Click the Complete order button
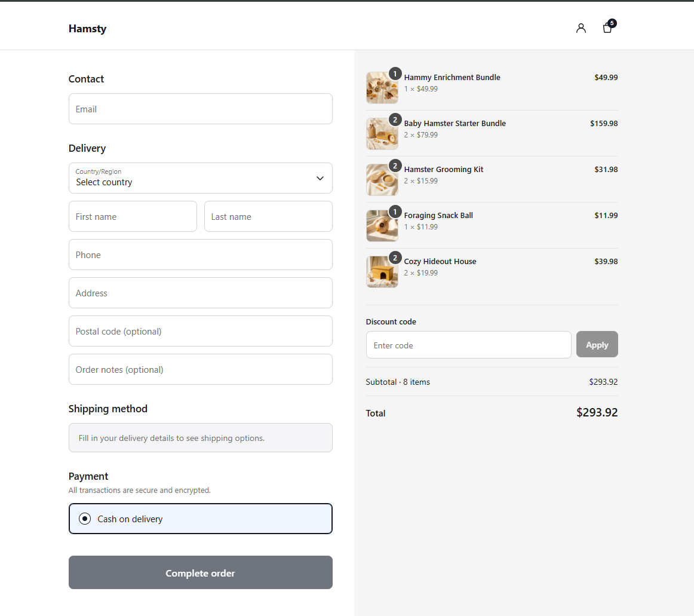 pos(201,572)
